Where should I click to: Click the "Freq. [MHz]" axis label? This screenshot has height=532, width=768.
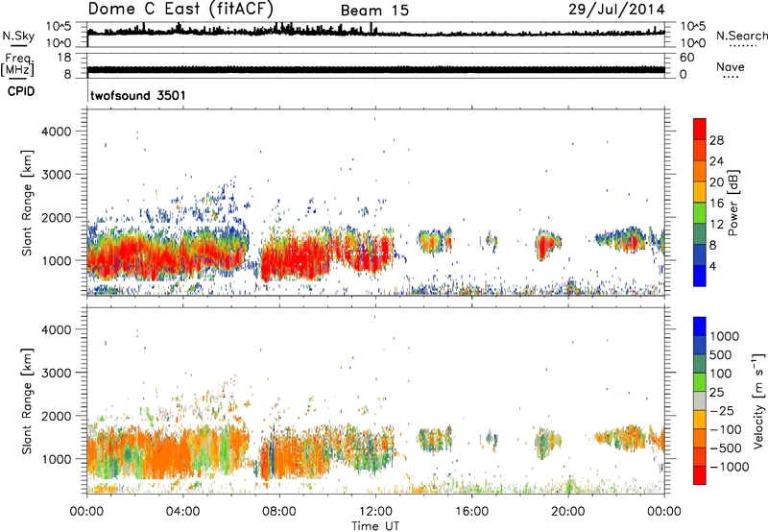coord(18,65)
